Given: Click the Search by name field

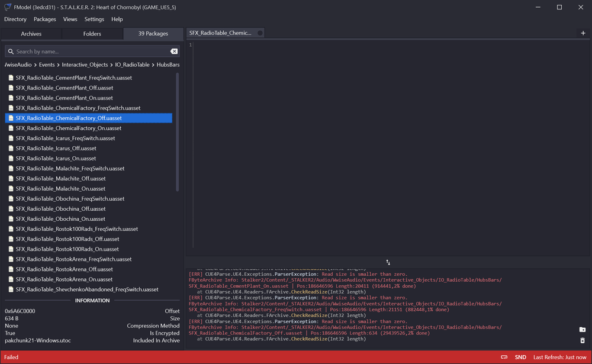Looking at the screenshot, I should (x=89, y=51).
